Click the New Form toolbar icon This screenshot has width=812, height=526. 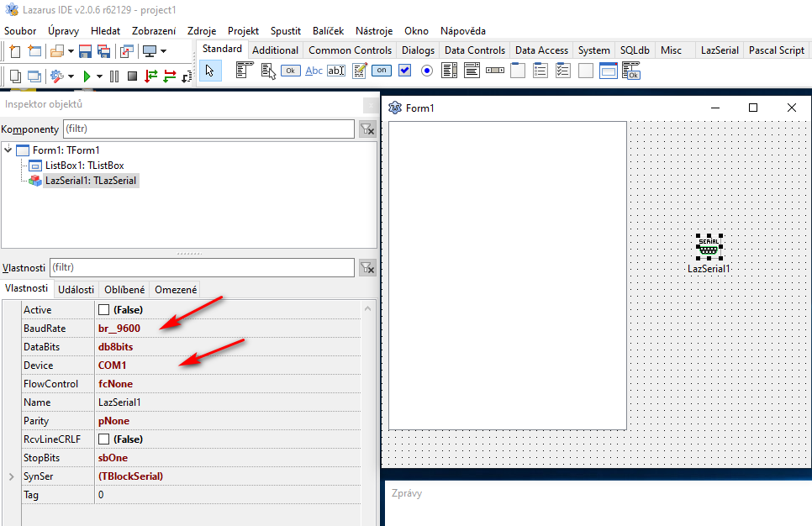[x=34, y=51]
